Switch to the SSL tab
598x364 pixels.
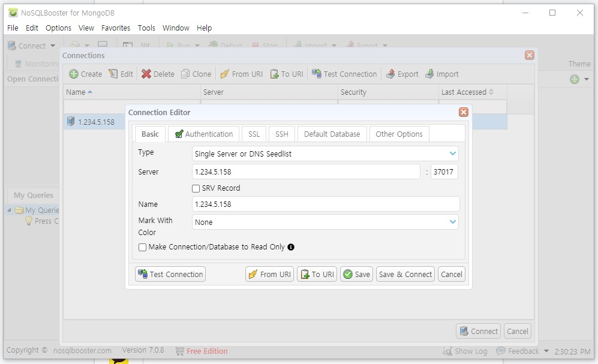(254, 134)
